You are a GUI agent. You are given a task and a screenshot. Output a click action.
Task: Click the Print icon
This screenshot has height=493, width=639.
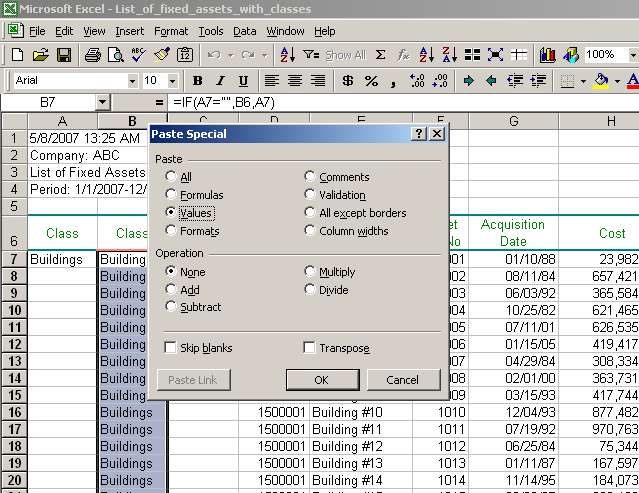tap(93, 55)
